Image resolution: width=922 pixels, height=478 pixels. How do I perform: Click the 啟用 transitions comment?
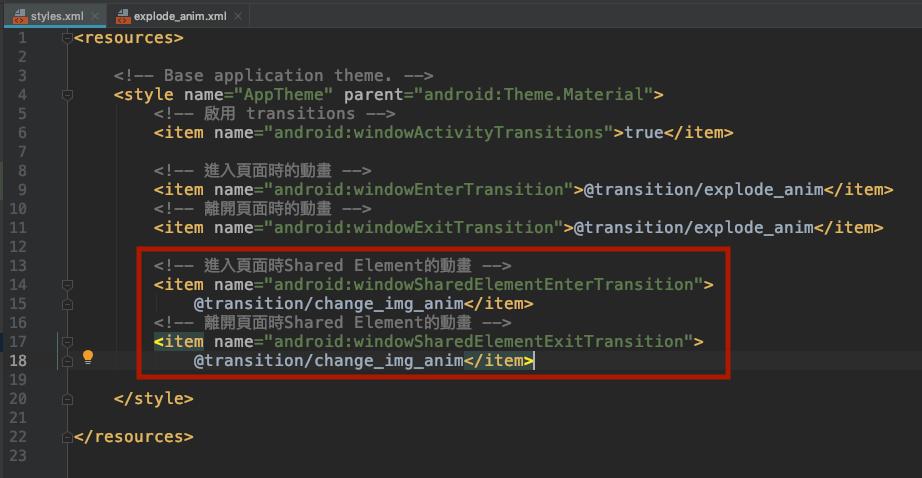click(275, 113)
